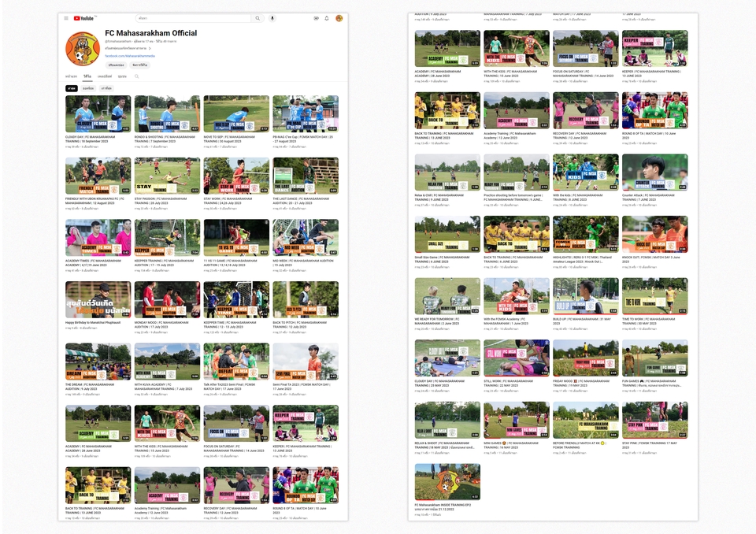Open the account avatar menu

(x=339, y=18)
